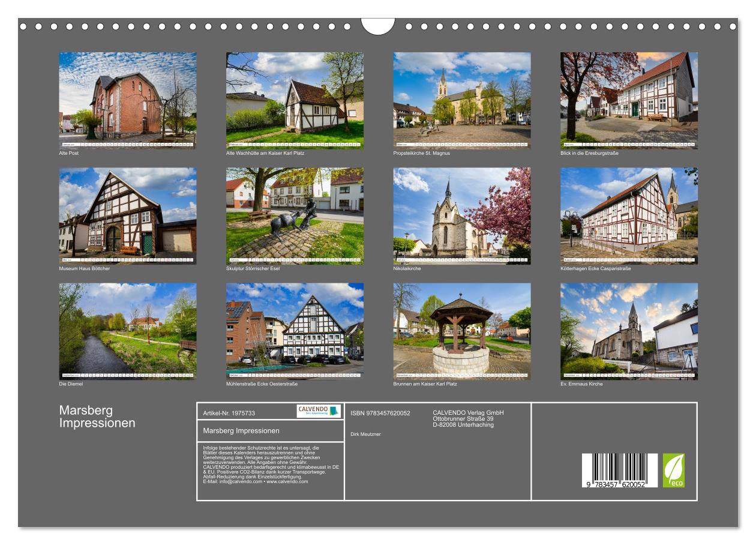Click the barcode digits '9 783457 620052'
This screenshot has width=756, height=545.
(x=615, y=484)
